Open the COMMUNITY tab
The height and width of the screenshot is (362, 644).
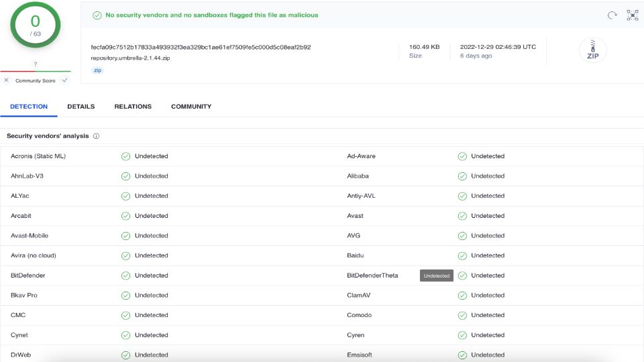coord(191,107)
